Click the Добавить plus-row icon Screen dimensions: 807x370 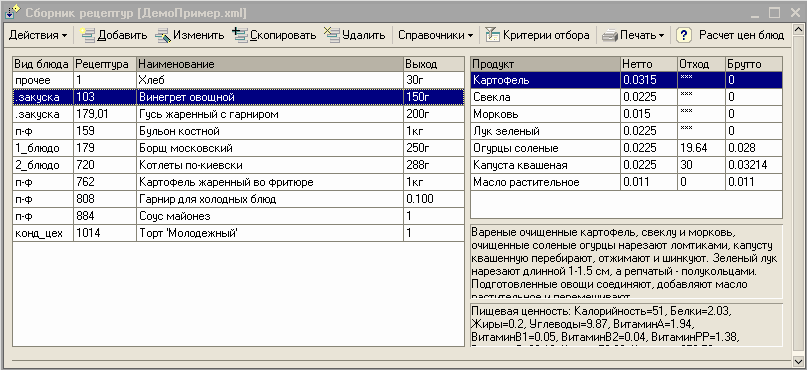[88, 35]
